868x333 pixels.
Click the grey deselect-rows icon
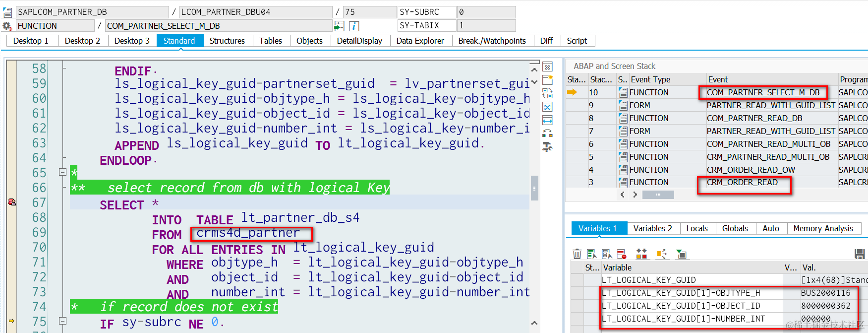tap(607, 254)
